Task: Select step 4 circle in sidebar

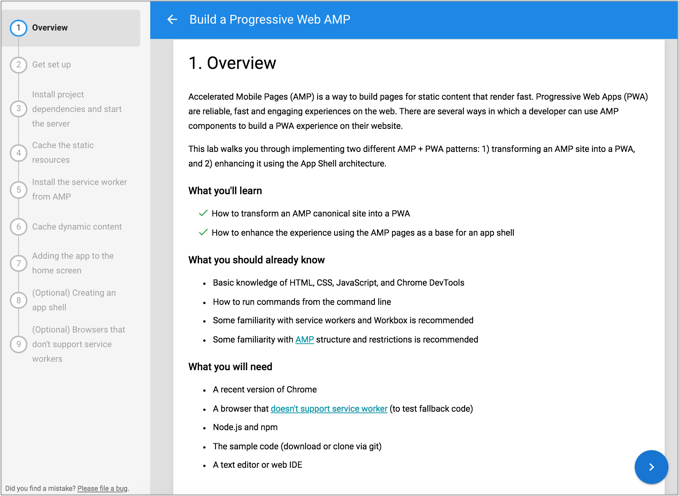Action: click(x=18, y=152)
